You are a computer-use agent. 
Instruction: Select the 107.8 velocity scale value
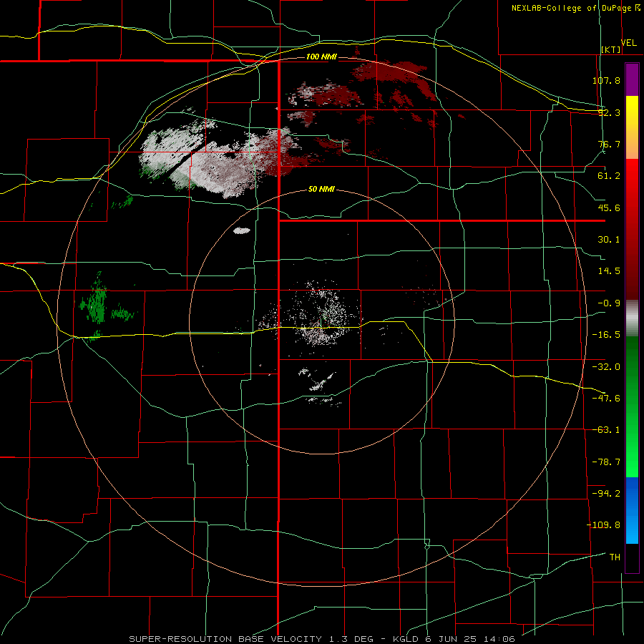point(606,80)
